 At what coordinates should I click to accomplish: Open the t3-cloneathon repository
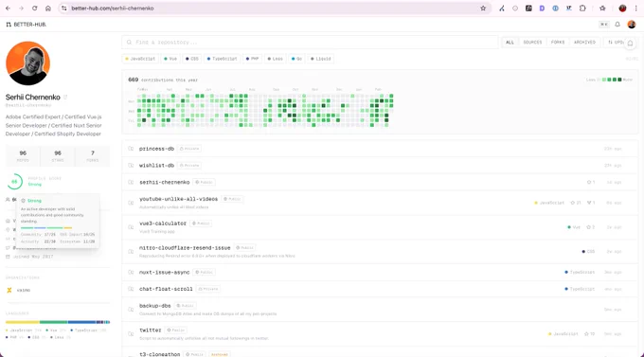159,354
